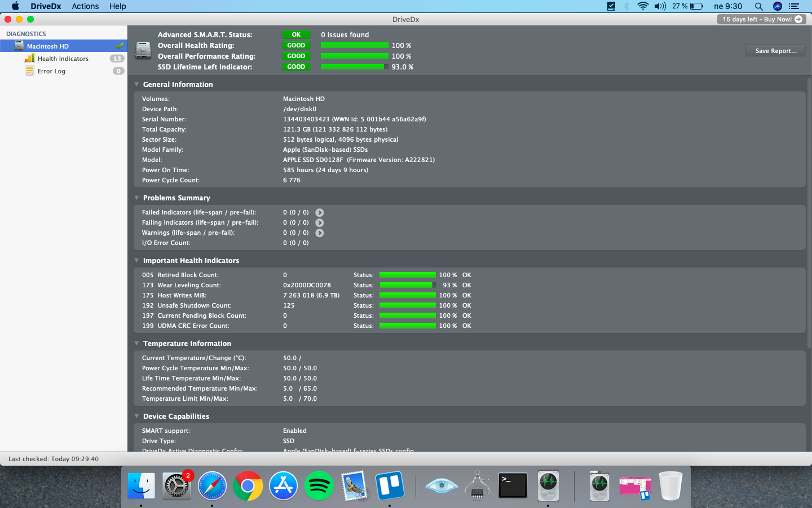The width and height of the screenshot is (812, 508).
Task: Select Macintosh HD in the sidebar
Action: click(x=64, y=46)
